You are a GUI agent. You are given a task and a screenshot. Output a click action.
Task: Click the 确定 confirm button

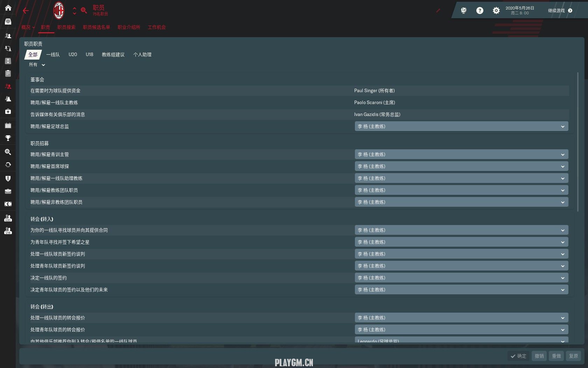pos(518,356)
